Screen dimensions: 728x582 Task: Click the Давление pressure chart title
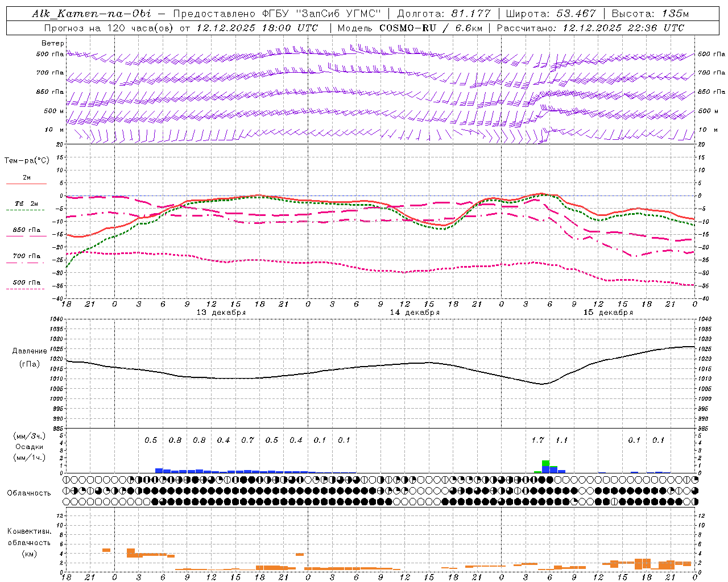[x=30, y=351]
